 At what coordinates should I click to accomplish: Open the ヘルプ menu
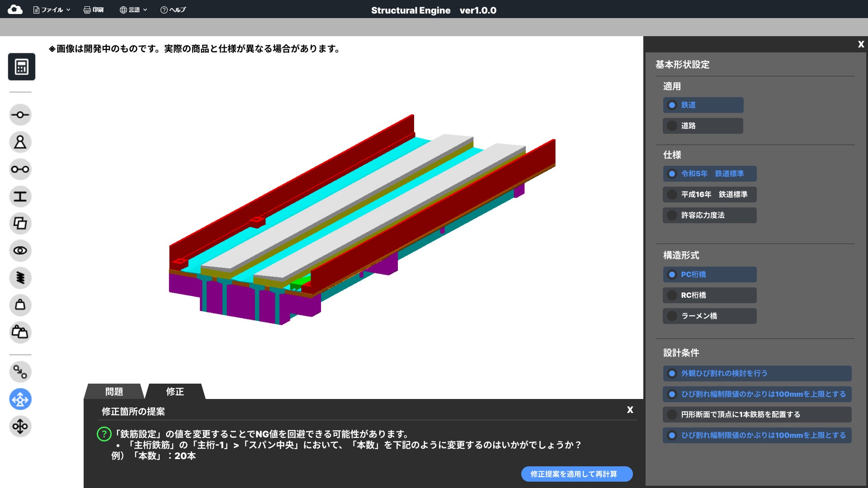173,10
